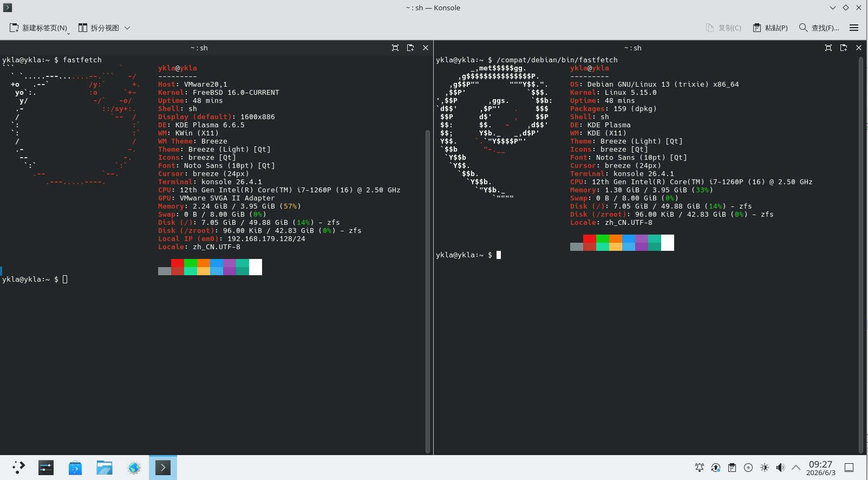Open the hamburger menu in Konsole

click(854, 28)
